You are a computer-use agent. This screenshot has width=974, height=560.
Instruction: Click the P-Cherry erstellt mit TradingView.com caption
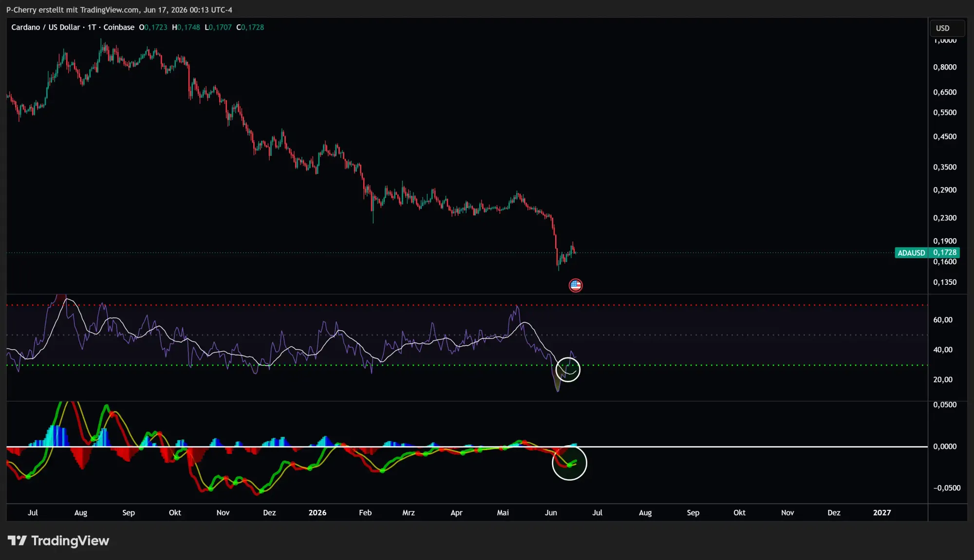(x=119, y=10)
